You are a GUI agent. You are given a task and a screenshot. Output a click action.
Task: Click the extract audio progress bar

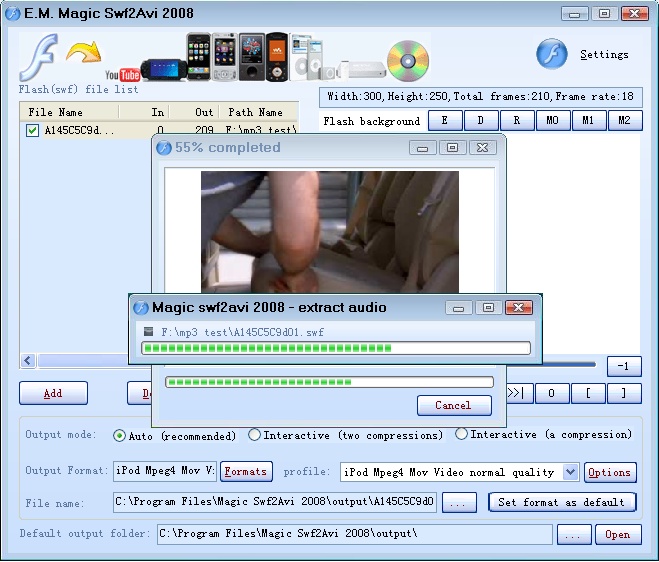pyautogui.click(x=336, y=348)
